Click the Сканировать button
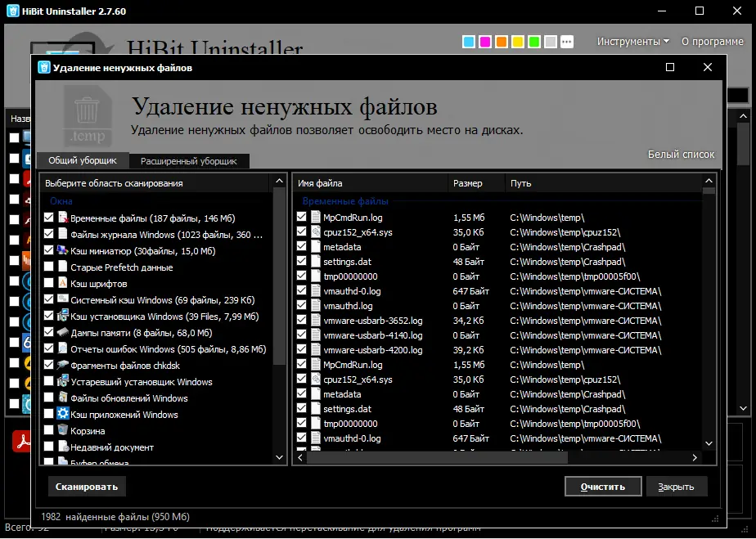The height and width of the screenshot is (539, 756). coord(87,487)
